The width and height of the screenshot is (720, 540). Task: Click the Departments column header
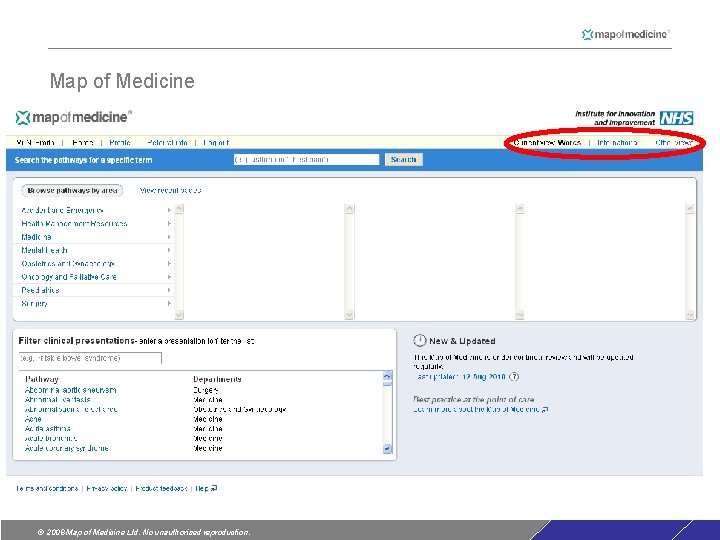coord(217,379)
